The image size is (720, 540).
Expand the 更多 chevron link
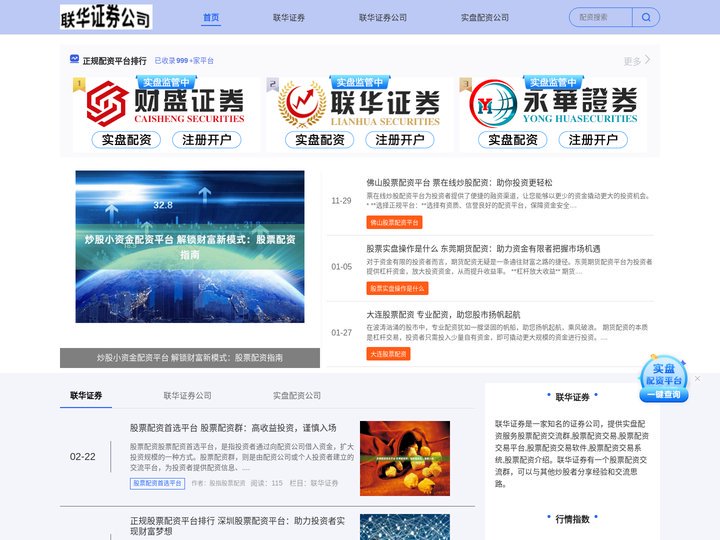click(637, 61)
